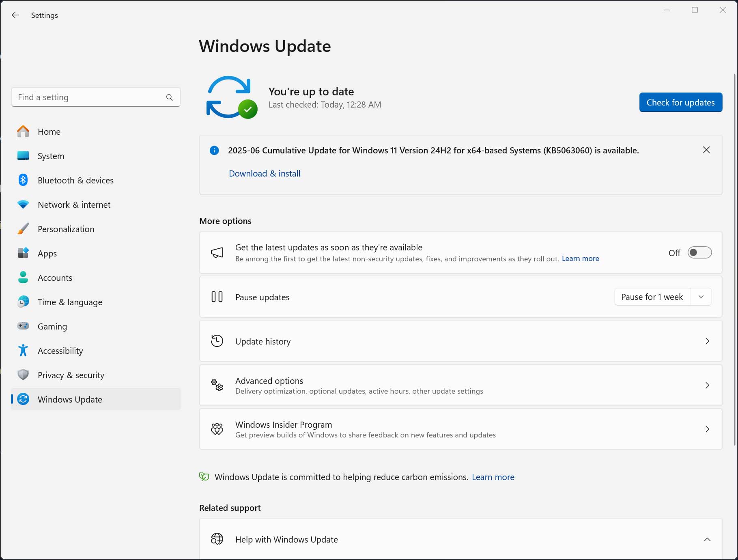Click the Bluetooth icon in sidebar
The image size is (738, 560).
tap(23, 180)
